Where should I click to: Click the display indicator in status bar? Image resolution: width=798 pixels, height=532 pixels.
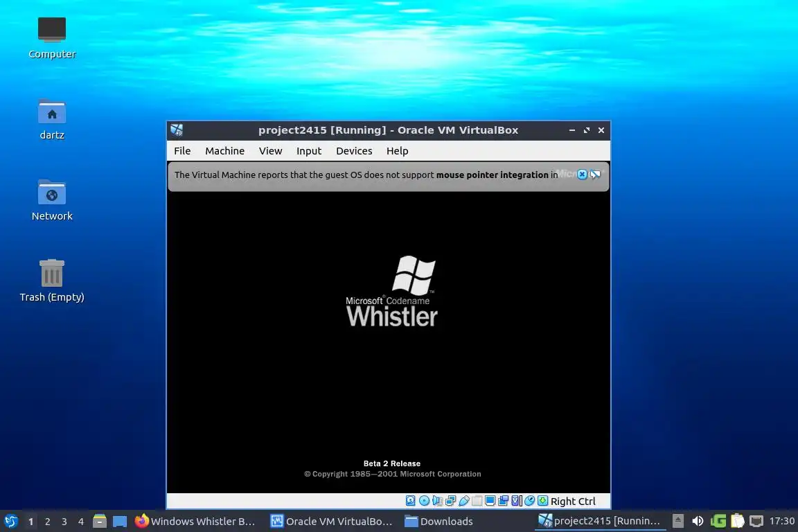pyautogui.click(x=490, y=501)
